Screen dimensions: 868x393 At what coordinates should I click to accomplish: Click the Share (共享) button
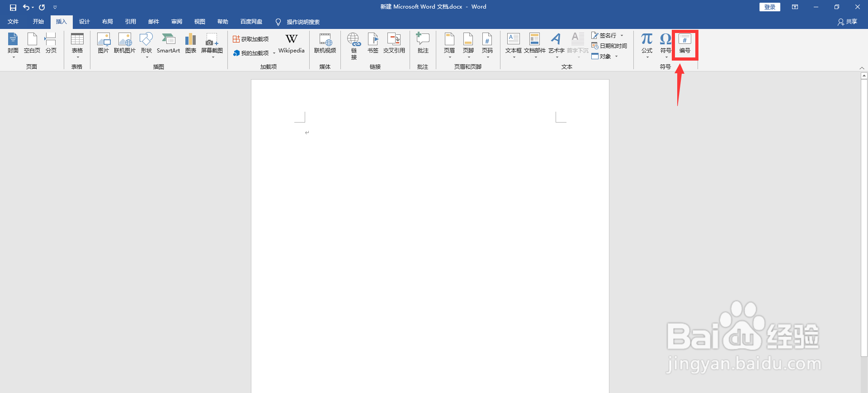(848, 22)
